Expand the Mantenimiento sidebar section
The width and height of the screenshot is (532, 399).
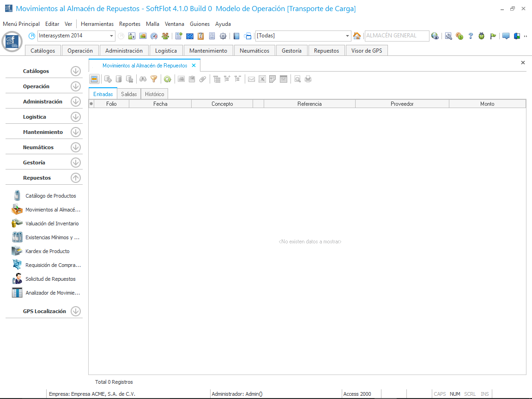(76, 132)
